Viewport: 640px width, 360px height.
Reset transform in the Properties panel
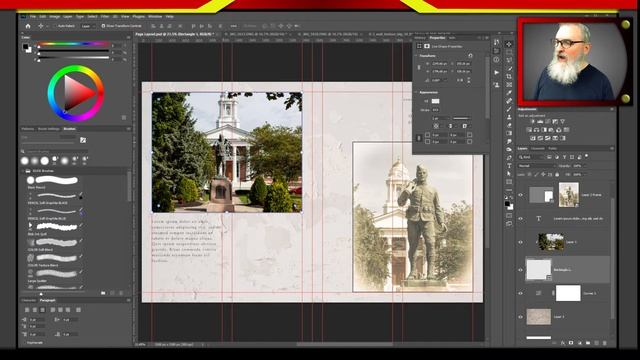[470, 56]
